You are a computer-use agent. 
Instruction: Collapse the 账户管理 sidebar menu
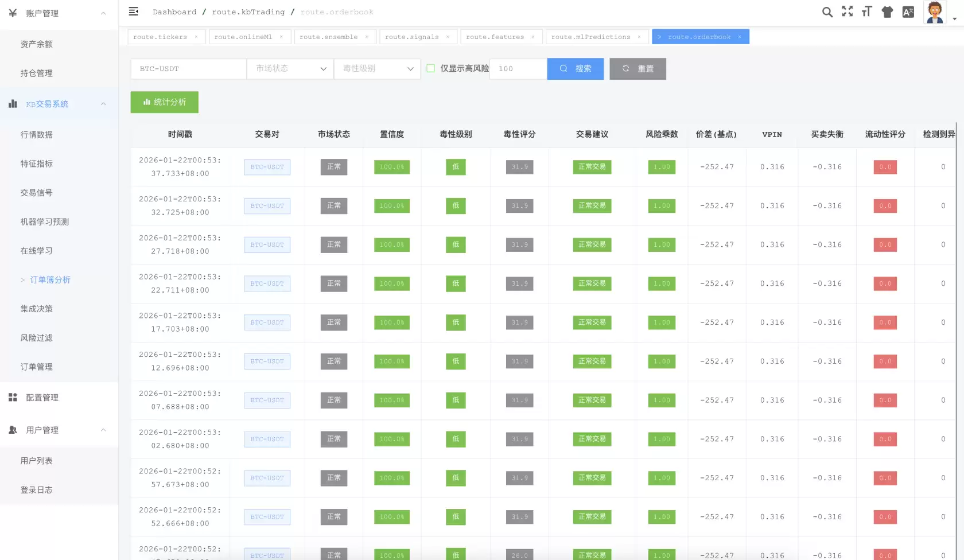tap(59, 13)
